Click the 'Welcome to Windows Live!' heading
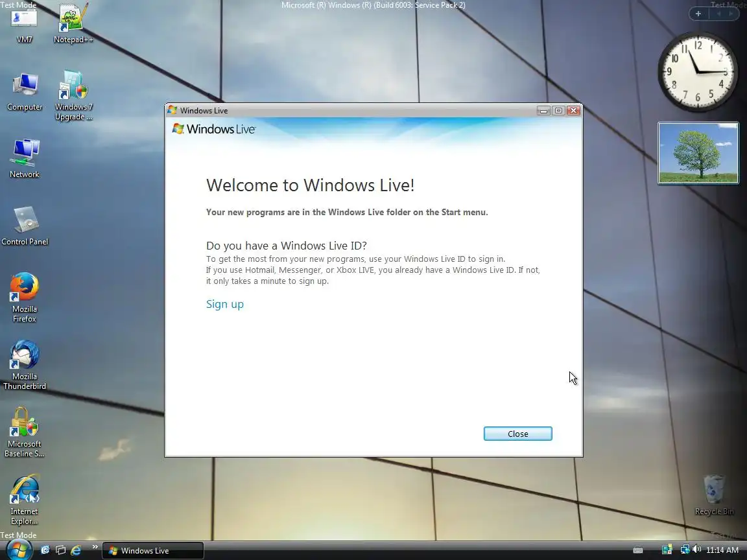 tap(310, 185)
